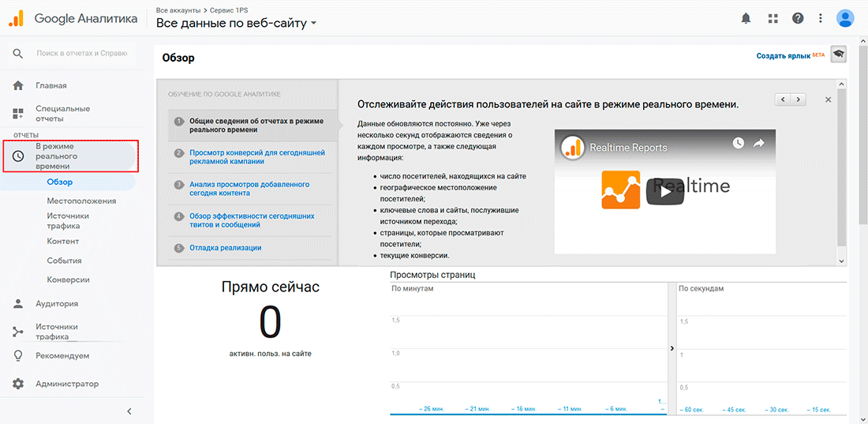
Task: Open the help question mark icon
Action: (x=798, y=18)
